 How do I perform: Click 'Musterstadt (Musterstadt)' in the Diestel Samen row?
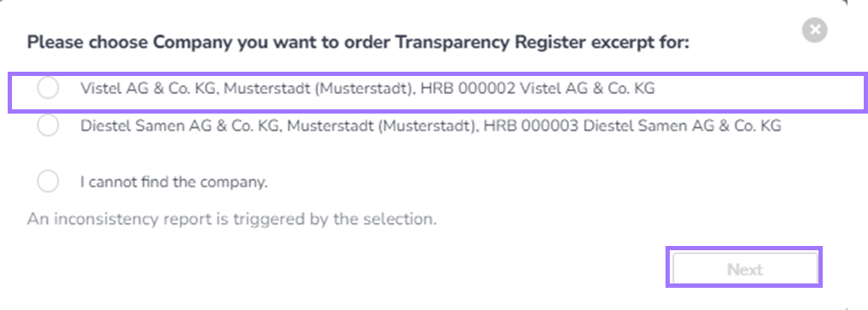[x=383, y=126]
